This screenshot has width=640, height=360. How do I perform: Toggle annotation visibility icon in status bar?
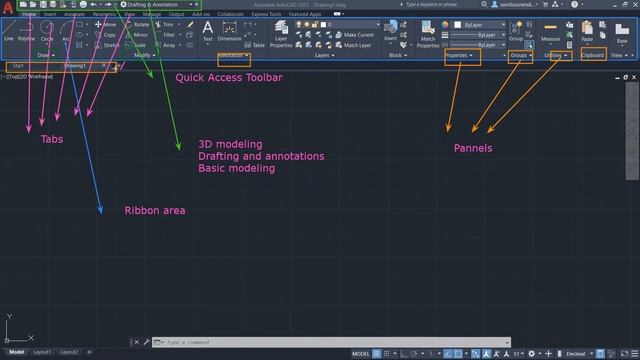(x=496, y=353)
